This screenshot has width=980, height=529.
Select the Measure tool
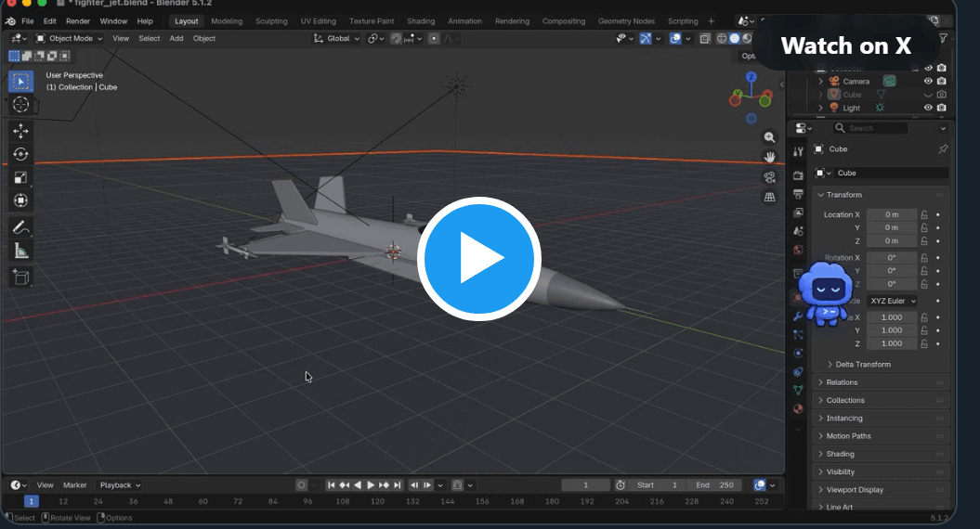point(20,251)
